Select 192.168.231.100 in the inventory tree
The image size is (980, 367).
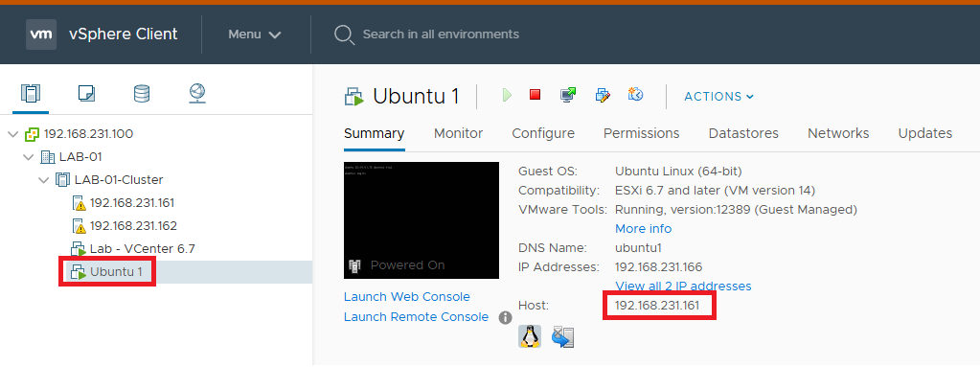click(88, 134)
